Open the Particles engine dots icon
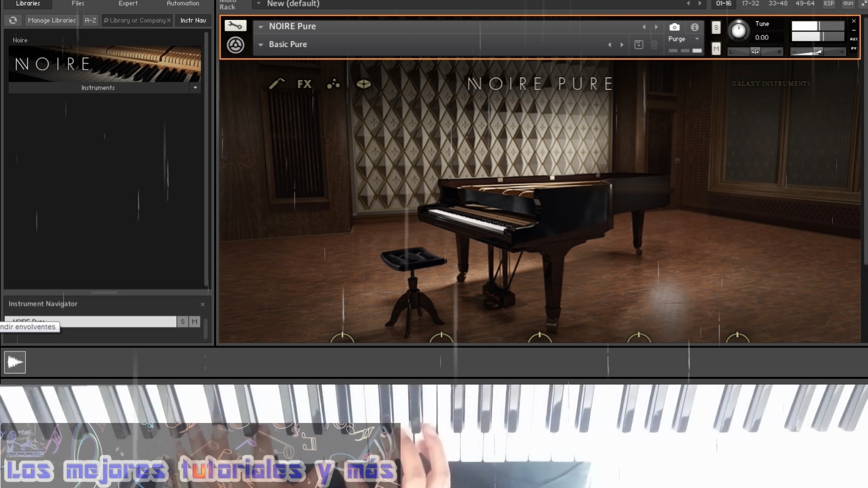Viewport: 868px width, 488px height. pos(333,84)
